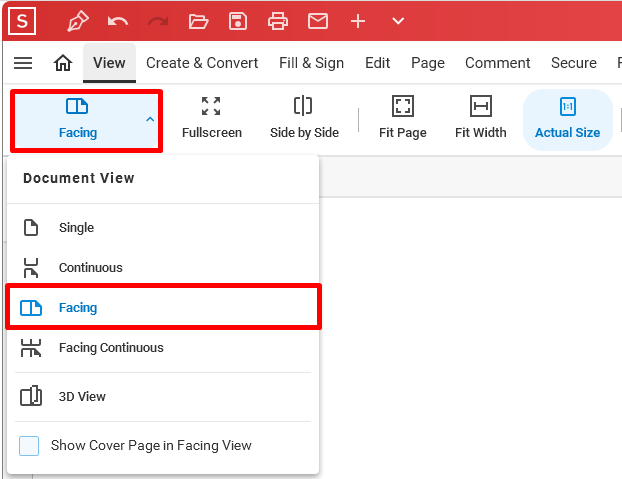Screen dimensions: 622x479
Task: Choose Single document view
Action: [163, 228]
